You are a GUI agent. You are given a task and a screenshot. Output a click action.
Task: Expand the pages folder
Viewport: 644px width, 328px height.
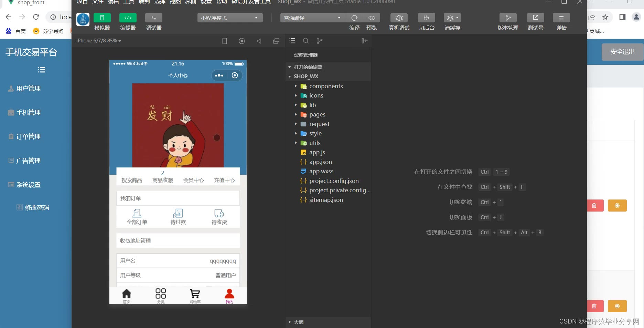click(x=328, y=114)
